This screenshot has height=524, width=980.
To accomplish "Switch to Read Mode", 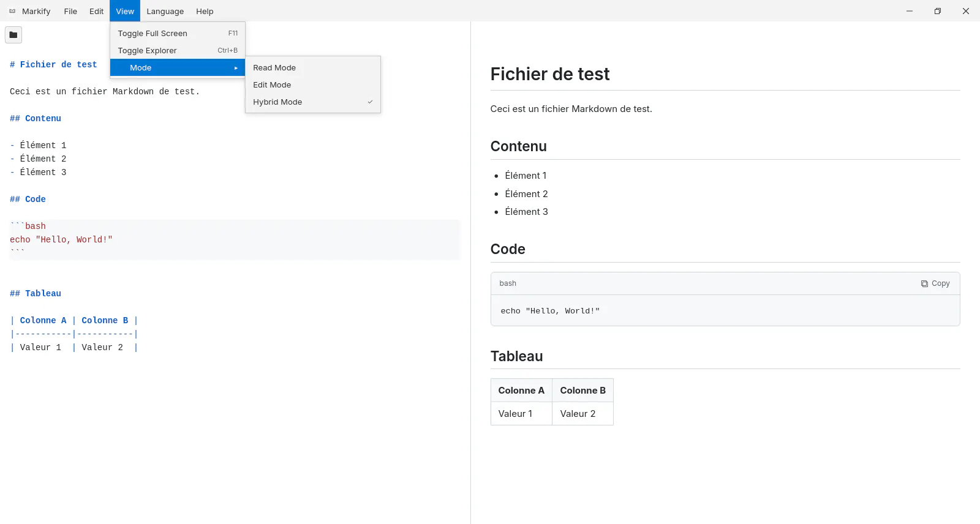I will [x=313, y=67].
